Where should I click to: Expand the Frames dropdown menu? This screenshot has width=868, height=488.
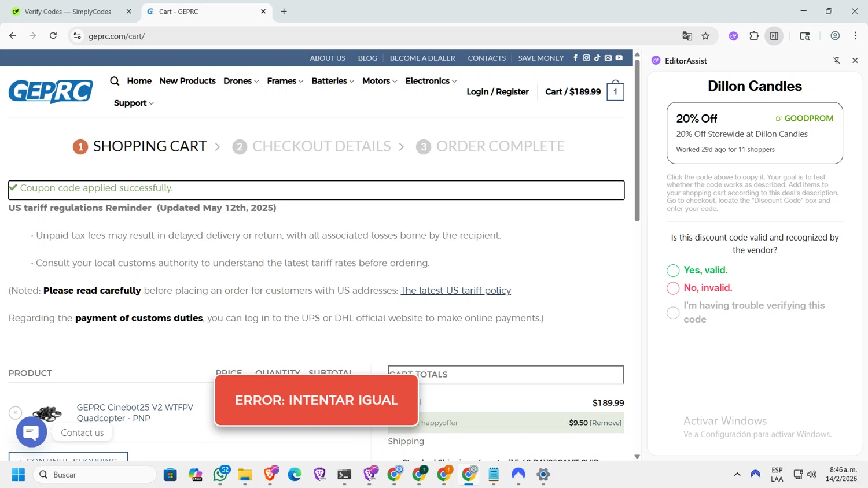click(285, 81)
